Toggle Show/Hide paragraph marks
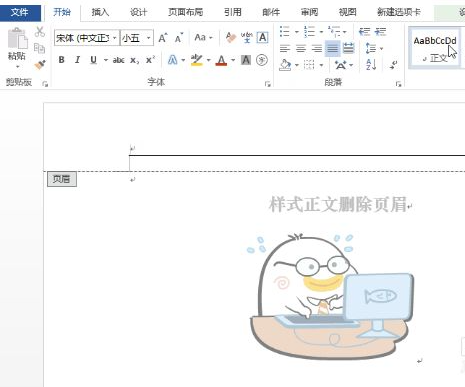This screenshot has width=465, height=387. [x=394, y=65]
